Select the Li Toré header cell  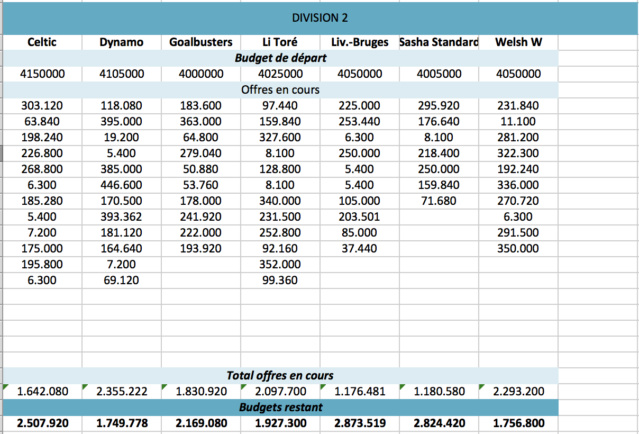click(x=280, y=42)
